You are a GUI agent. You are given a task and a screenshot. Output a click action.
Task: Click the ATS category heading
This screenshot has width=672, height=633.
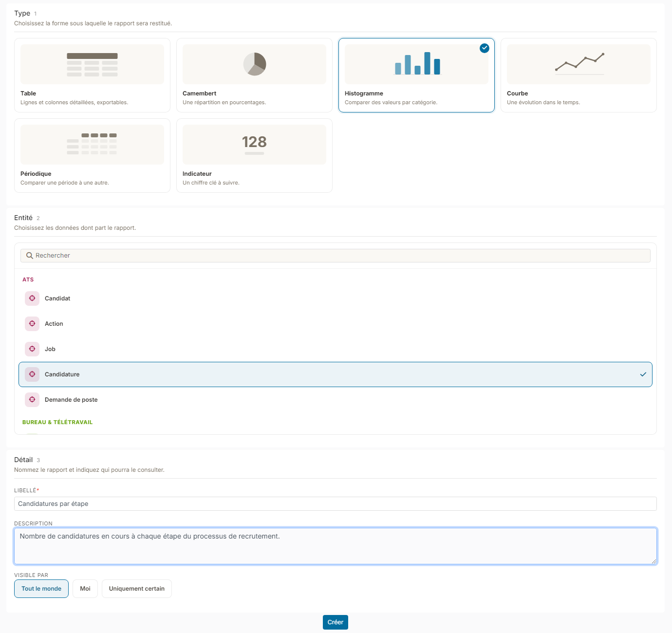pyautogui.click(x=28, y=279)
